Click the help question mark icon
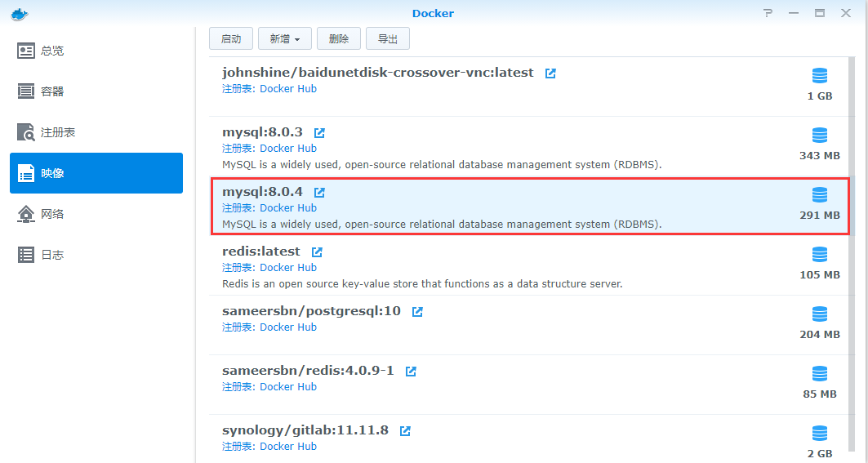 click(768, 13)
